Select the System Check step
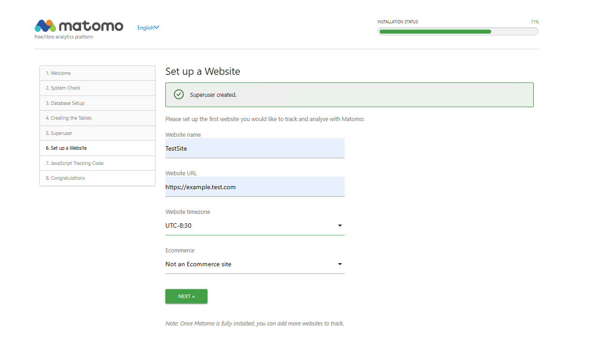Viewport: 592px width, 364px height. pyautogui.click(x=97, y=88)
